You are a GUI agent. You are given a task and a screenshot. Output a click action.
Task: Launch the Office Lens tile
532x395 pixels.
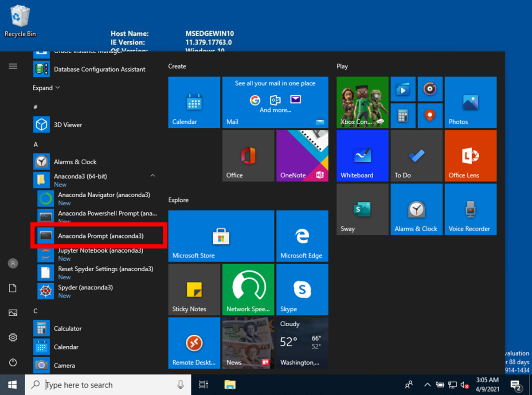point(470,156)
